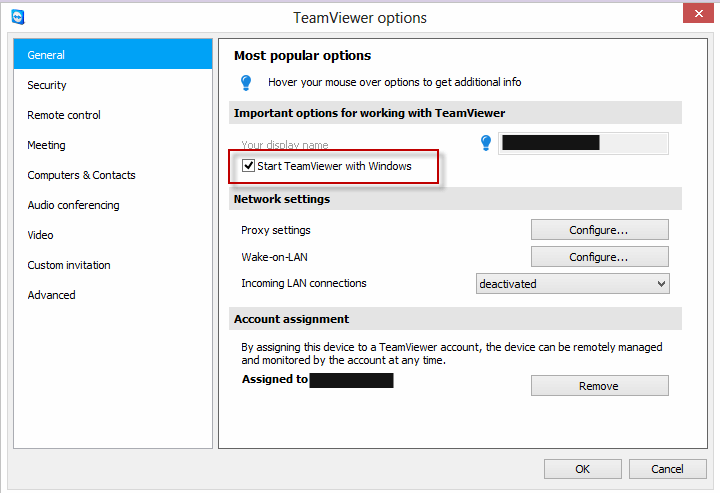Viewport: 720px width, 493px height.
Task: Configure Wake-on-LAN
Action: [x=599, y=257]
